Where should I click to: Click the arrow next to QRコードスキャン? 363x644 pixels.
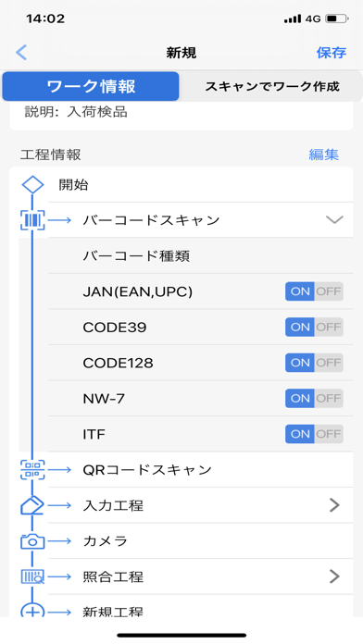pyautogui.click(x=59, y=470)
